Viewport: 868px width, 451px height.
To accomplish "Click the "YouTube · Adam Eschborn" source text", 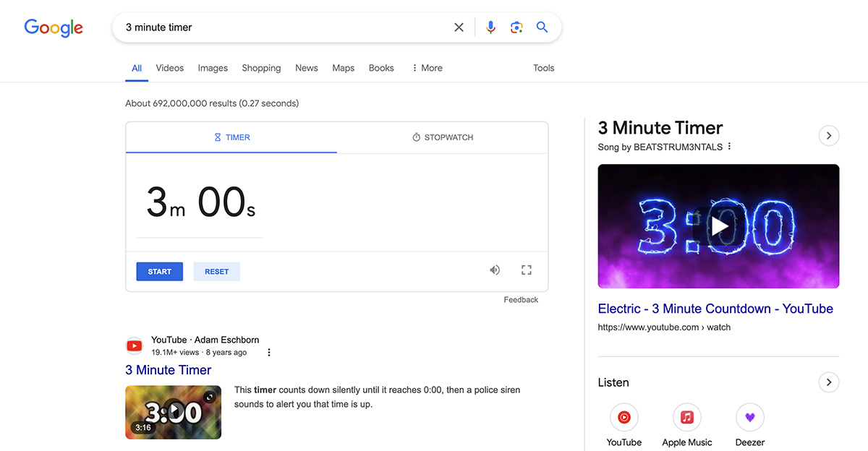I will coord(205,340).
